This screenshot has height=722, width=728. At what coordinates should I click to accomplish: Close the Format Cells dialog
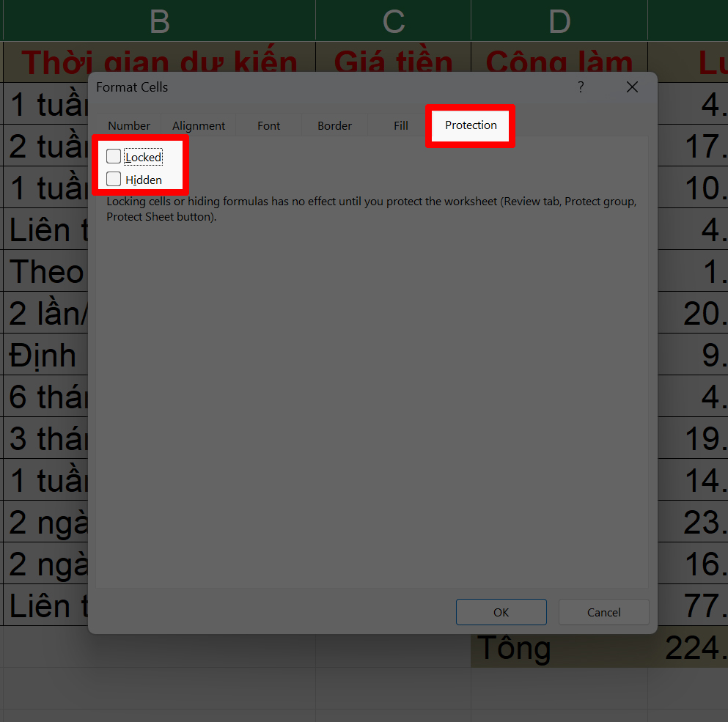pyautogui.click(x=632, y=86)
